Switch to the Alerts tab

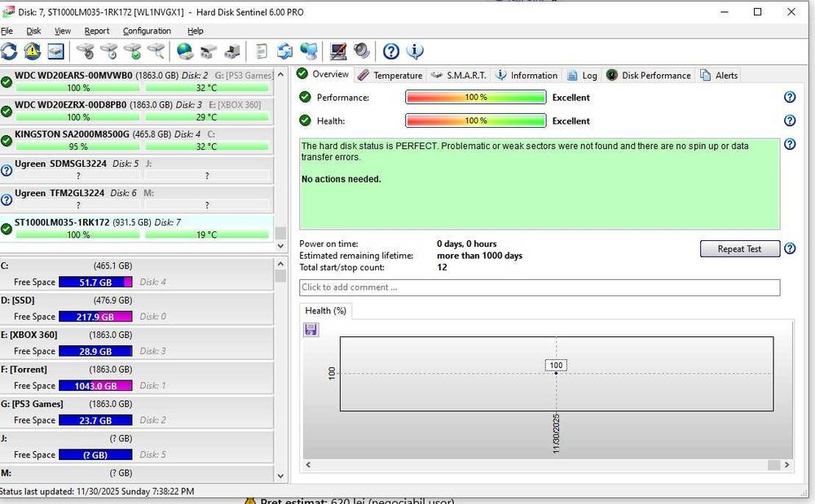pos(719,75)
